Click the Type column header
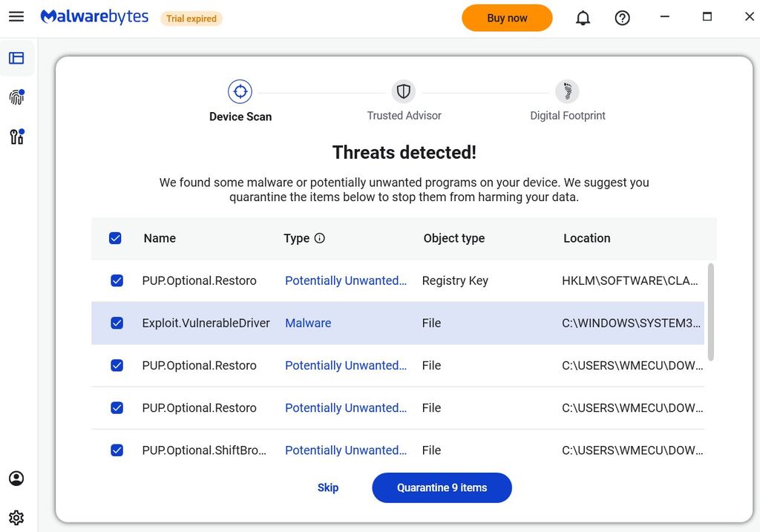 pyautogui.click(x=296, y=238)
